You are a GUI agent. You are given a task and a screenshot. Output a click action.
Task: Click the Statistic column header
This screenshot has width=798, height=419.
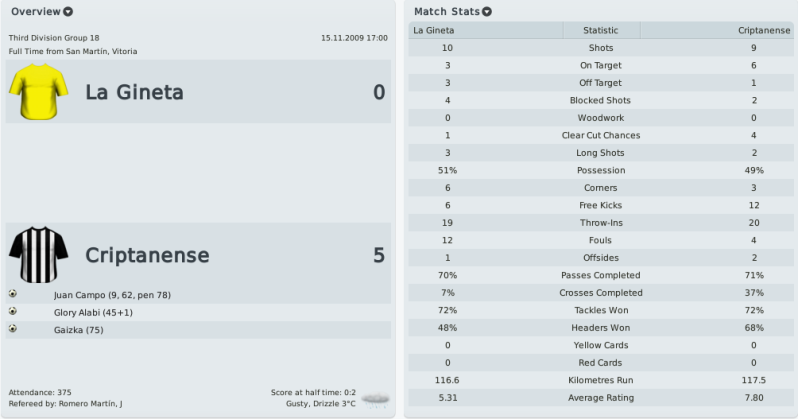(x=601, y=31)
